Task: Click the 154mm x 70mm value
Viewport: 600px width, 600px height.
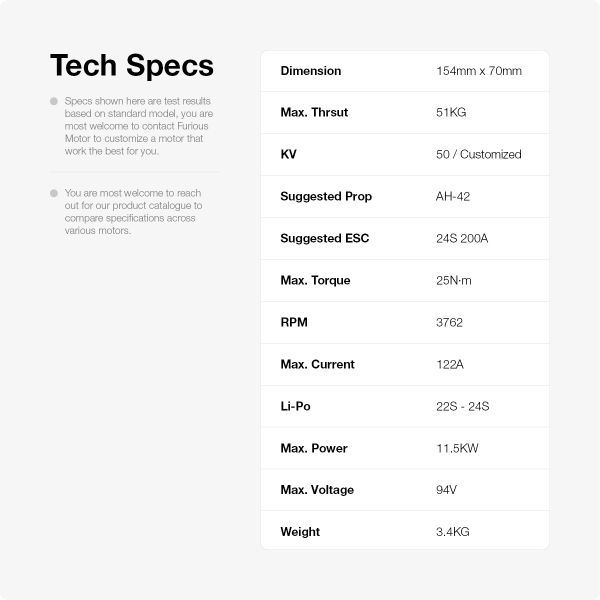Action: coord(478,71)
